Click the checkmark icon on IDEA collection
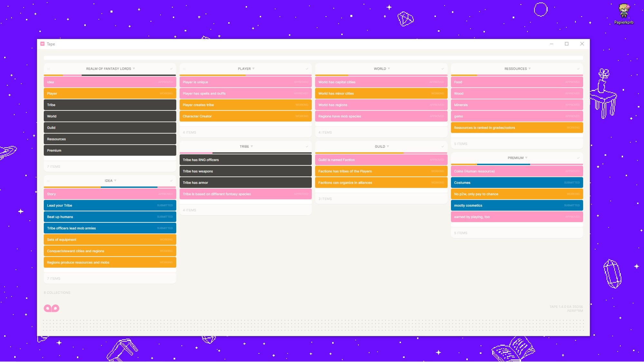Viewport: 644px width, 362px height. pos(172,180)
